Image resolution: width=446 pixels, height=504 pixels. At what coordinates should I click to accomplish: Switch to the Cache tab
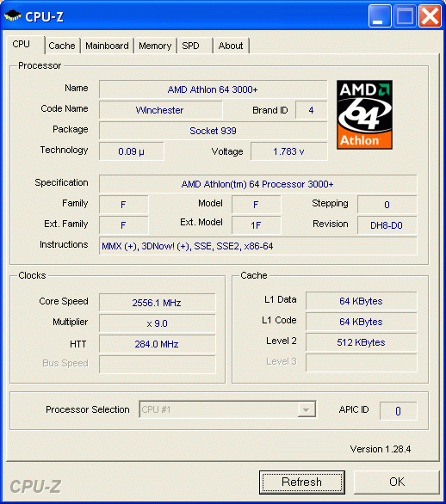[62, 46]
